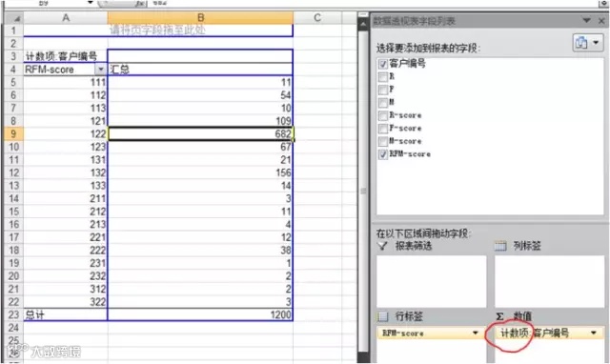The height and width of the screenshot is (364, 610).
Task: Check the F field checkbox
Action: [x=383, y=90]
